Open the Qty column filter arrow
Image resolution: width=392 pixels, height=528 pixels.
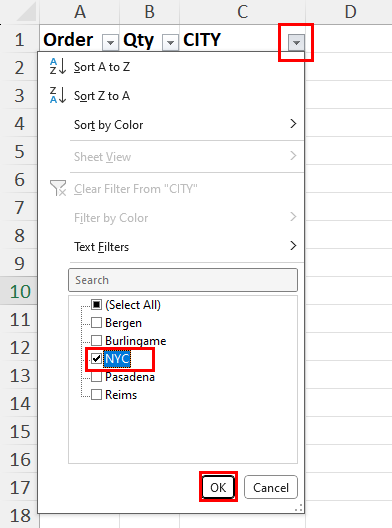click(x=170, y=42)
